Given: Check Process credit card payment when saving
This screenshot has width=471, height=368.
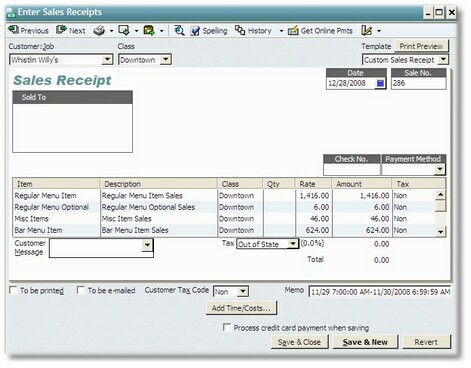Looking at the screenshot, I should (x=227, y=327).
